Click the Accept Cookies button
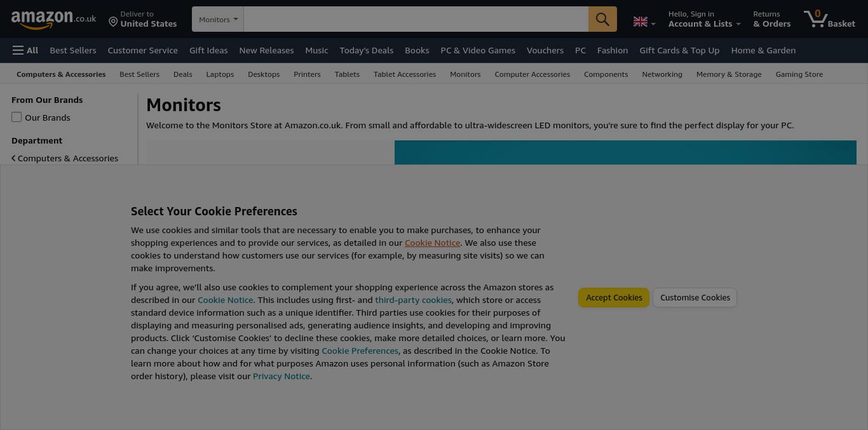 click(x=614, y=297)
